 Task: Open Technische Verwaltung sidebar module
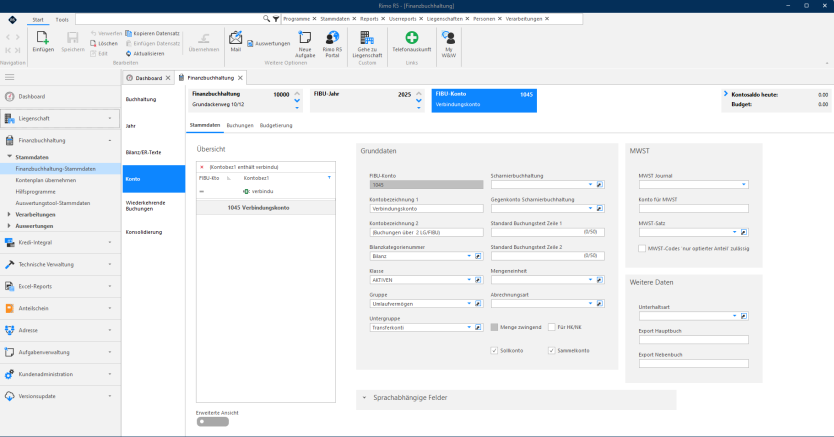click(60, 264)
